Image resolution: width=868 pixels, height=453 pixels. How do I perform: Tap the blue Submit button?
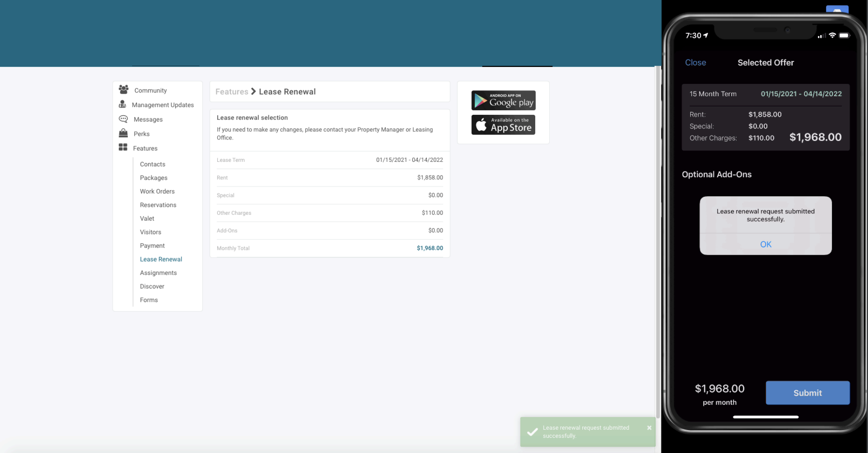[x=807, y=393]
